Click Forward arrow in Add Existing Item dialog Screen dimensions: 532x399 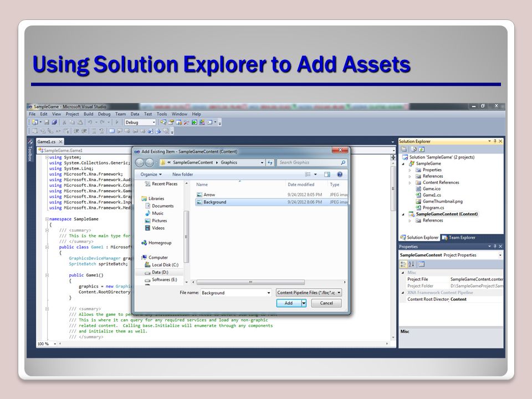[150, 163]
